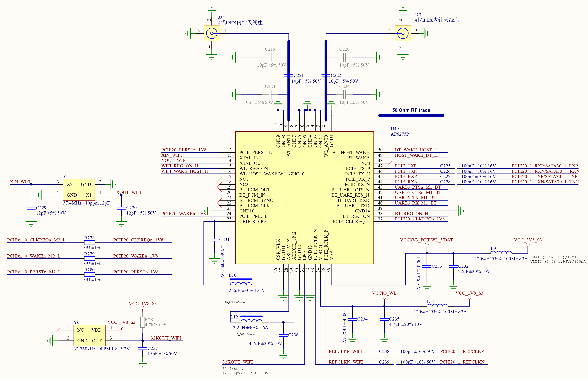
Task: Click the C238 100pF capacitor designator
Action: pos(384,352)
